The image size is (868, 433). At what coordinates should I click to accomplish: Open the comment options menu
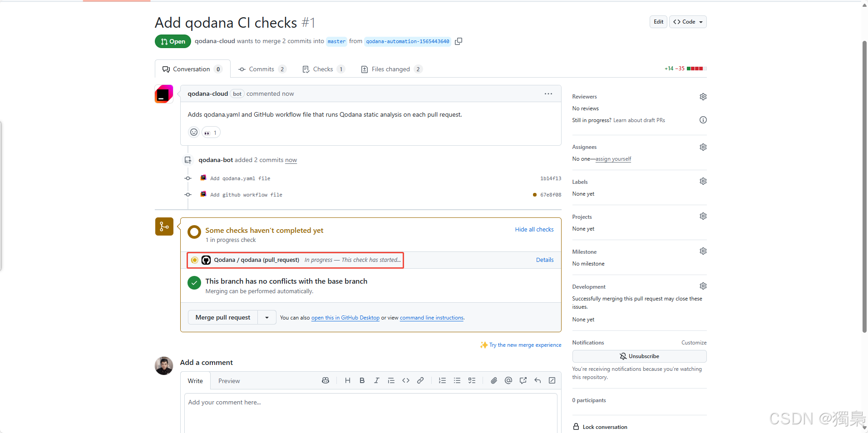[548, 93]
